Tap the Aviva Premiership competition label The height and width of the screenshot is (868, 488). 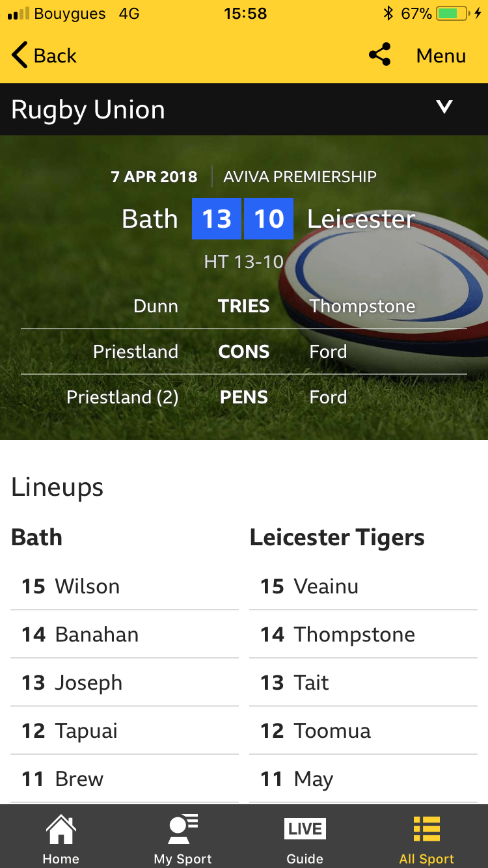point(300,176)
